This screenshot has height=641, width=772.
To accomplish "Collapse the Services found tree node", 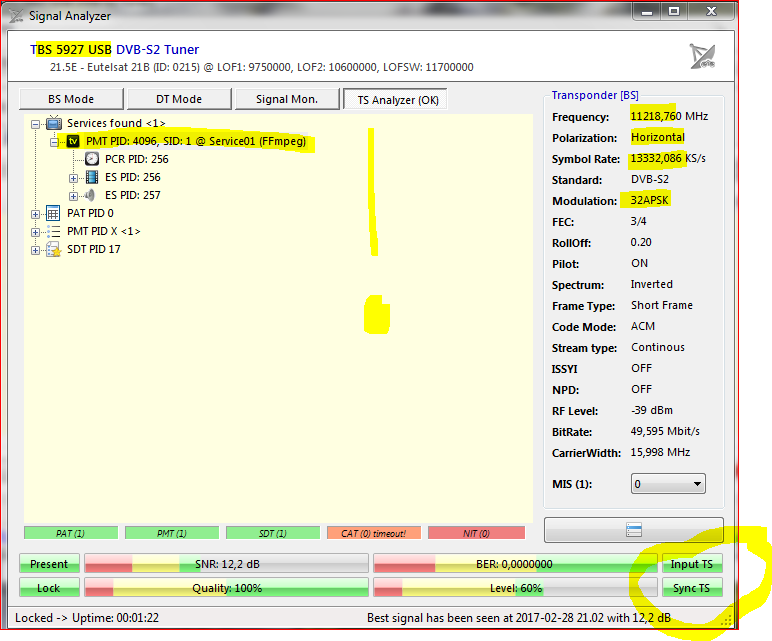I will [x=37, y=124].
